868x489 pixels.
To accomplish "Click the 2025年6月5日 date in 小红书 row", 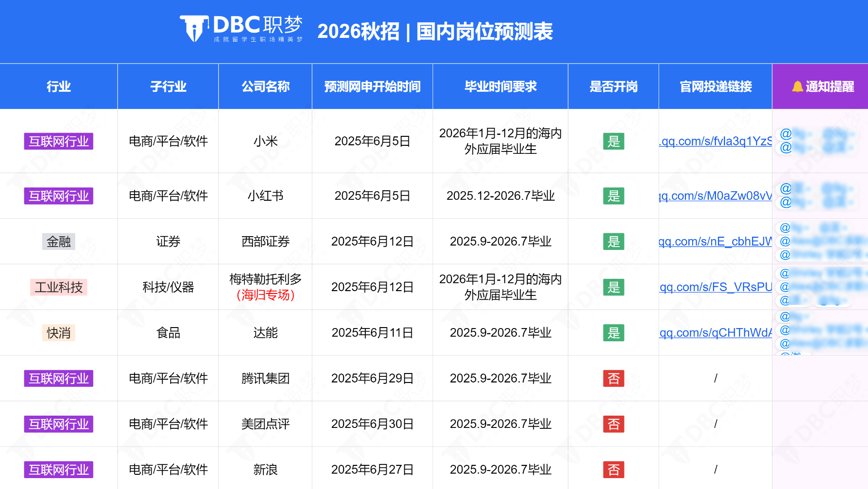I will point(372,196).
